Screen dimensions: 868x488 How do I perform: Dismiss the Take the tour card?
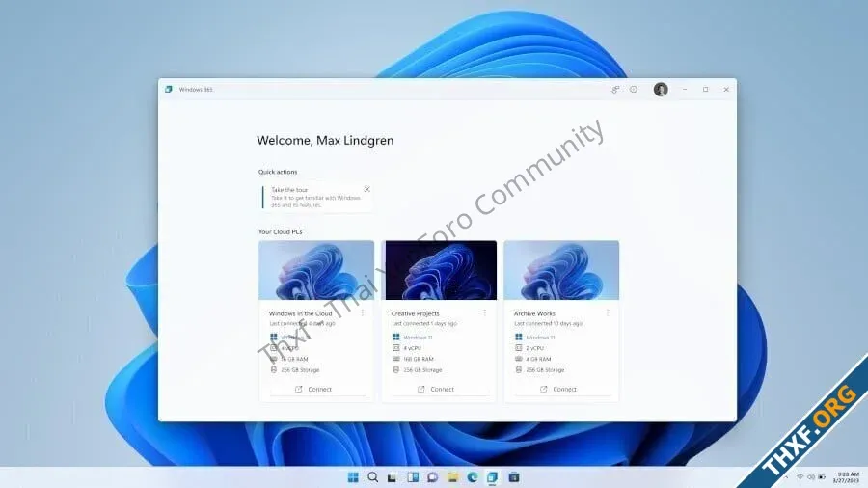[366, 189]
